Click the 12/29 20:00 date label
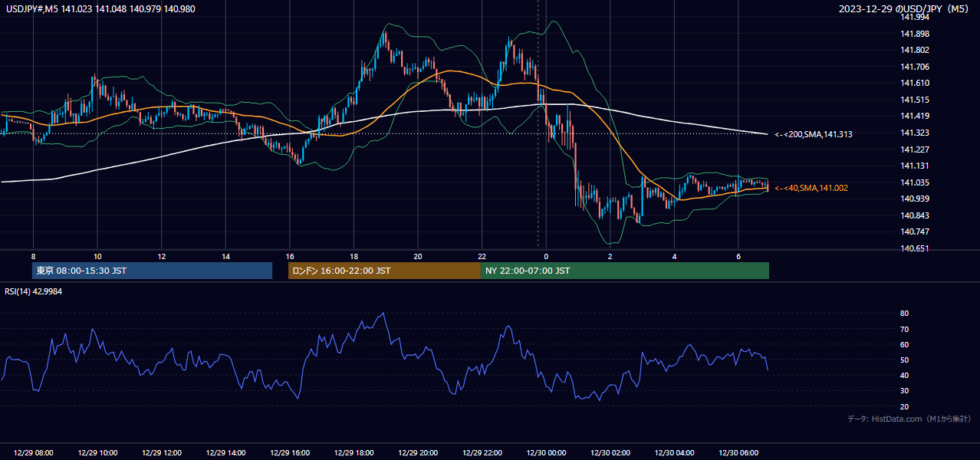This screenshot has height=460, width=980. (418, 453)
